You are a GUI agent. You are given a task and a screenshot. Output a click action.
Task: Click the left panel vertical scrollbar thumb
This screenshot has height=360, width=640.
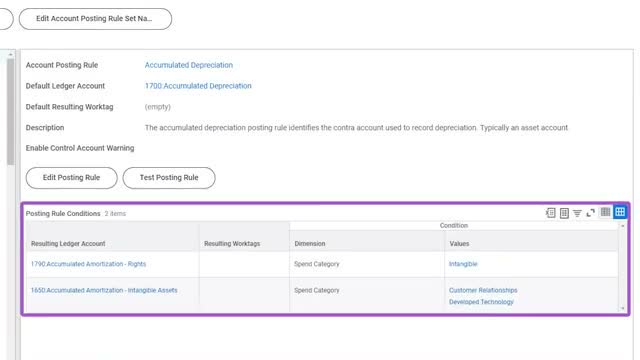click(11, 112)
